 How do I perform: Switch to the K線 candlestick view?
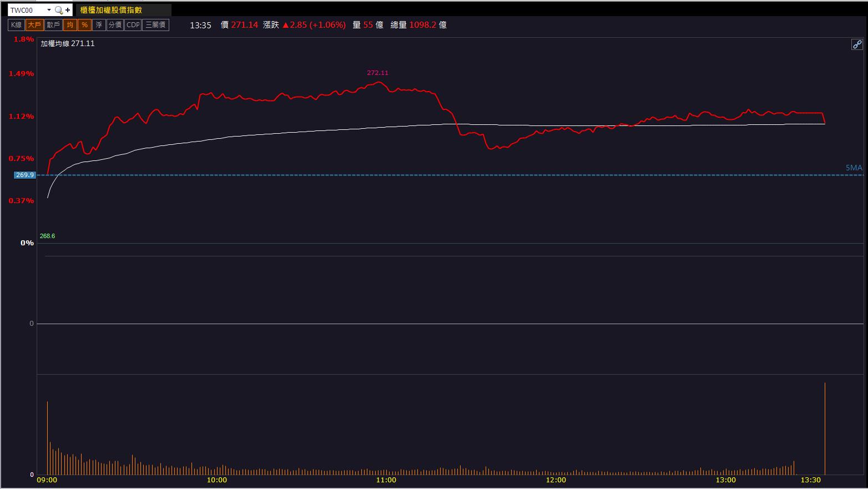pyautogui.click(x=16, y=24)
